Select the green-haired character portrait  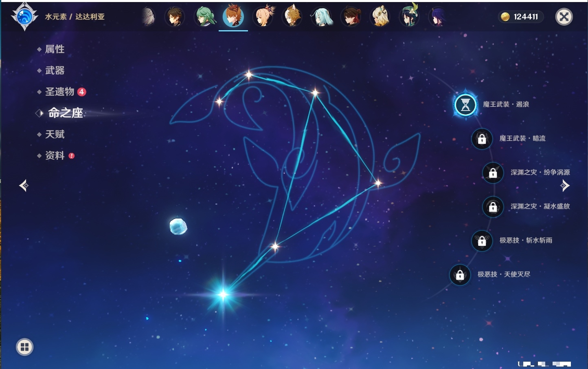click(204, 17)
